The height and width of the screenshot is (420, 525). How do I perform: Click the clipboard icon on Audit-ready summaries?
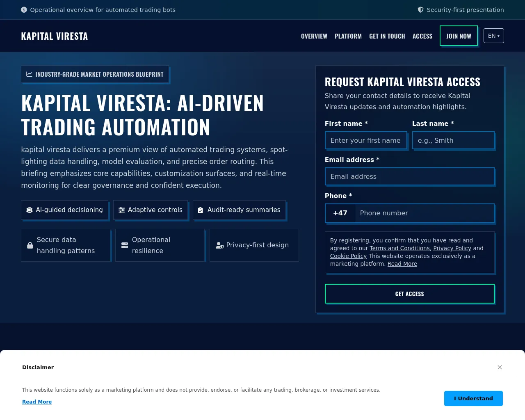201,210
